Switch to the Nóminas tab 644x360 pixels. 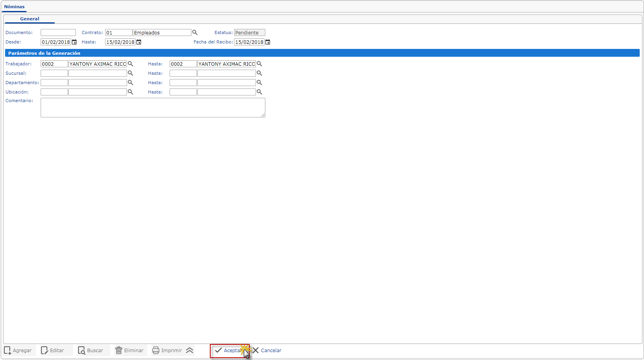click(14, 7)
